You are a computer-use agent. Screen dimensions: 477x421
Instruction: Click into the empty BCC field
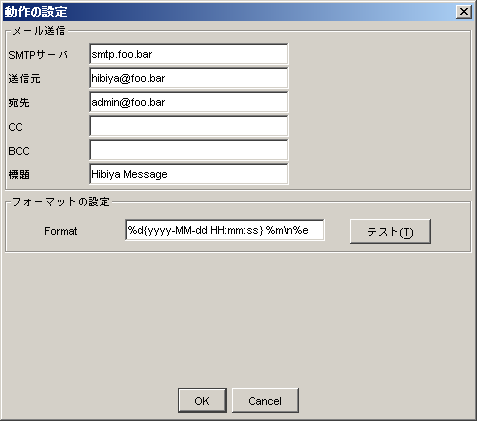pyautogui.click(x=189, y=150)
